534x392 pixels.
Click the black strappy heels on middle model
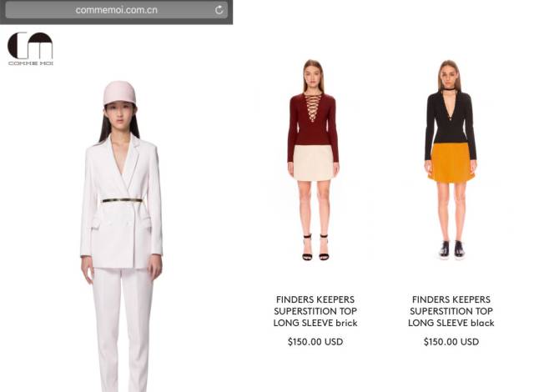pyautogui.click(x=315, y=248)
